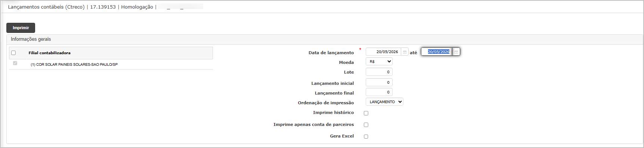The image size is (644, 148).
Task: Click the Gera Excel label
Action: tap(342, 136)
